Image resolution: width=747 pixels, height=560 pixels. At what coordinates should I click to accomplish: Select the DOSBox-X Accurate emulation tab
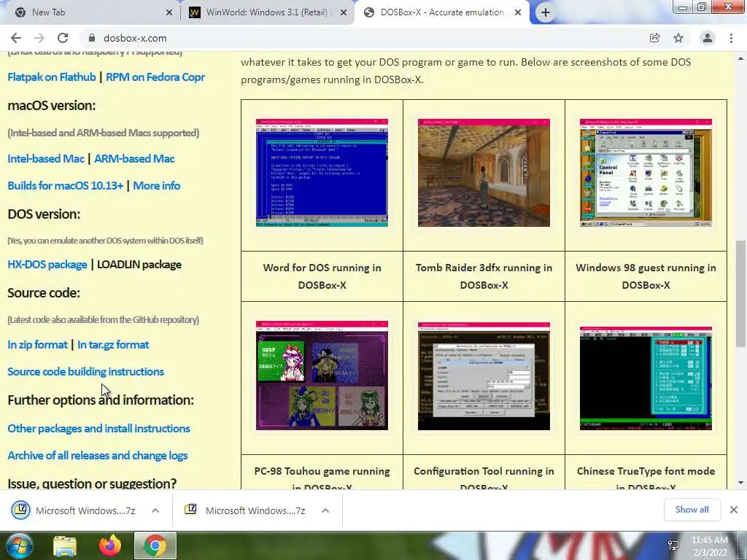point(441,12)
